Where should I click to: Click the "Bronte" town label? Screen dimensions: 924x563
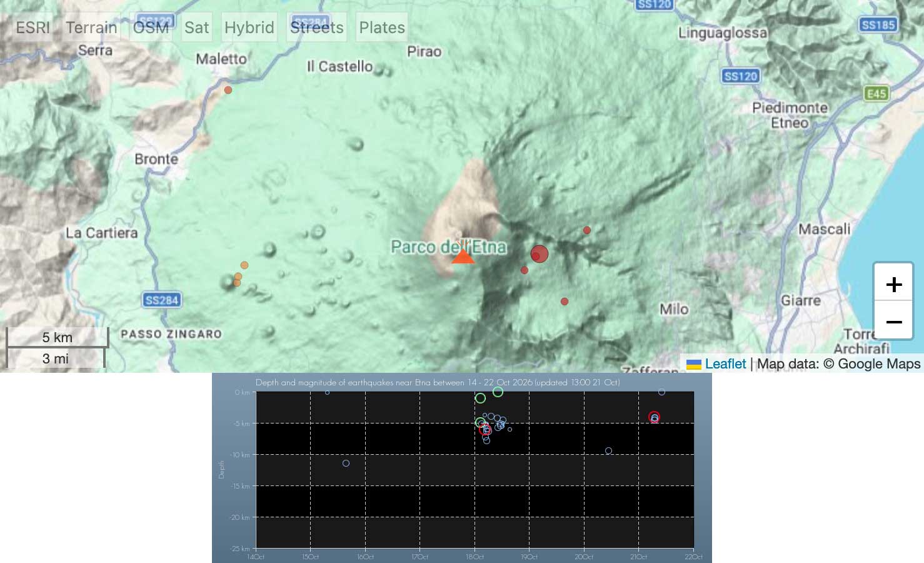coord(156,160)
